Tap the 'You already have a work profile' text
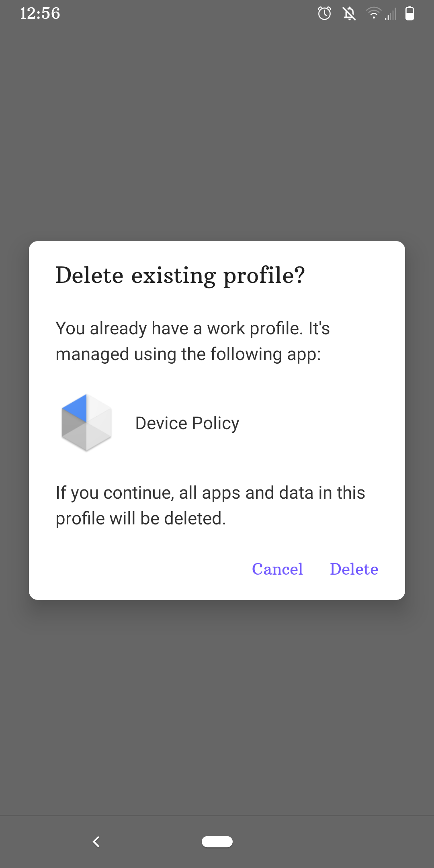Image resolution: width=434 pixels, height=868 pixels. pyautogui.click(x=192, y=328)
